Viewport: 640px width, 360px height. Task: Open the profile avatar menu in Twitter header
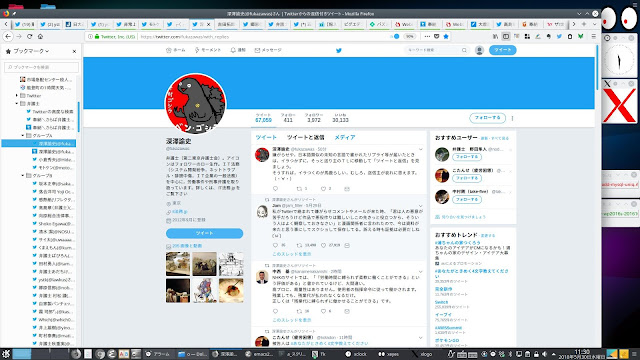tap(480, 50)
